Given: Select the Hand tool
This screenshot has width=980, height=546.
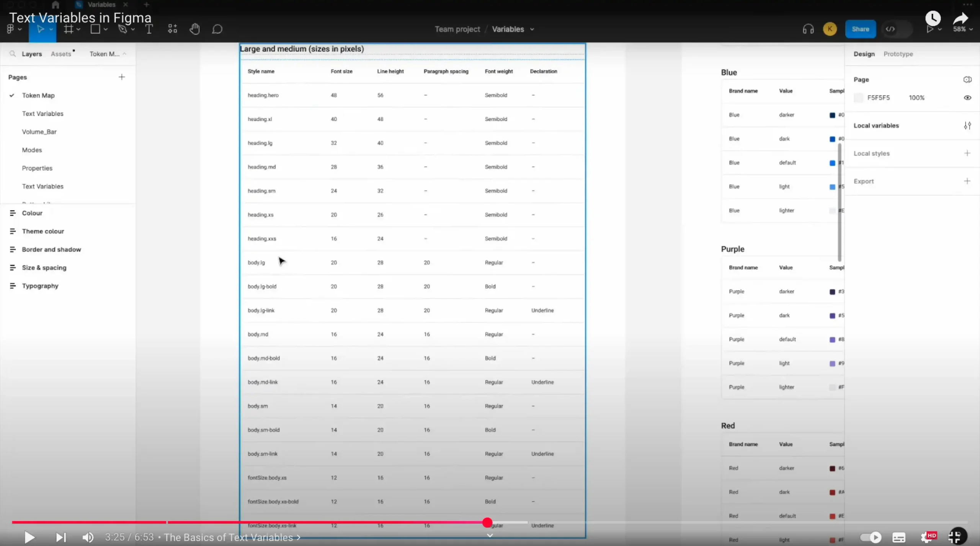Looking at the screenshot, I should coord(194,29).
